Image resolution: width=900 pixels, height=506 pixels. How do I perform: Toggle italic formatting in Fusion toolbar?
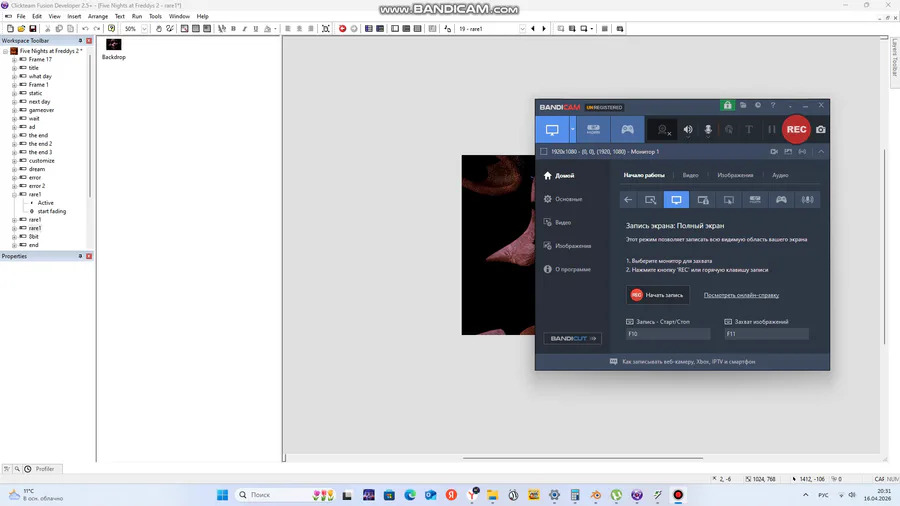tap(245, 29)
